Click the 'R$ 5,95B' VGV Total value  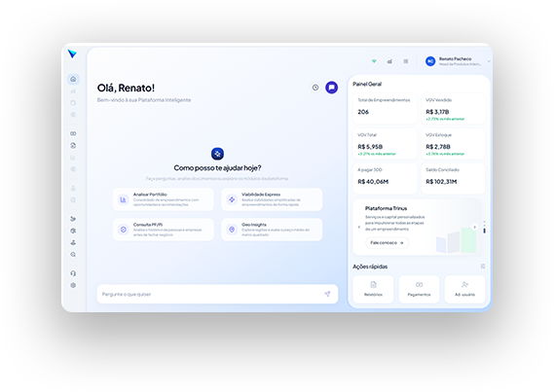coord(370,147)
